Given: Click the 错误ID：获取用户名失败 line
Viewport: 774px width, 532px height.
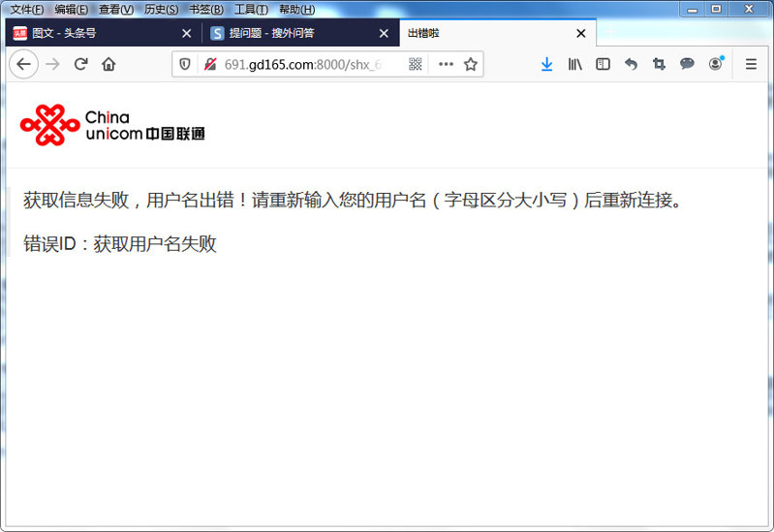Looking at the screenshot, I should tap(120, 243).
